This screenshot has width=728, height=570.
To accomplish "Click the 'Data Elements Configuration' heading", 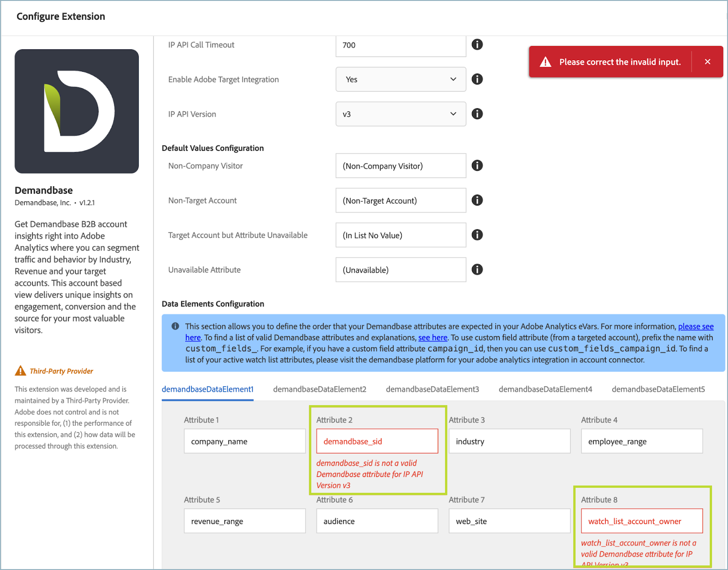I will point(213,304).
